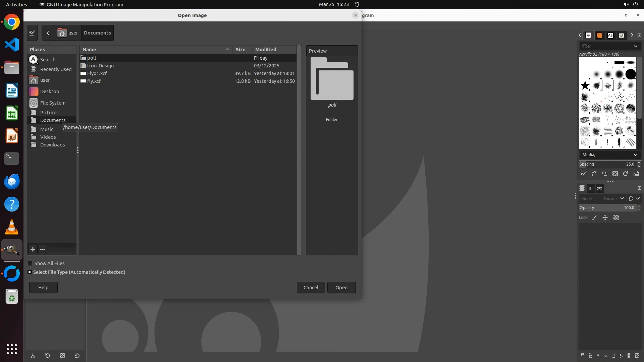Click the Cancel button
Image resolution: width=644 pixels, height=362 pixels.
click(311, 287)
